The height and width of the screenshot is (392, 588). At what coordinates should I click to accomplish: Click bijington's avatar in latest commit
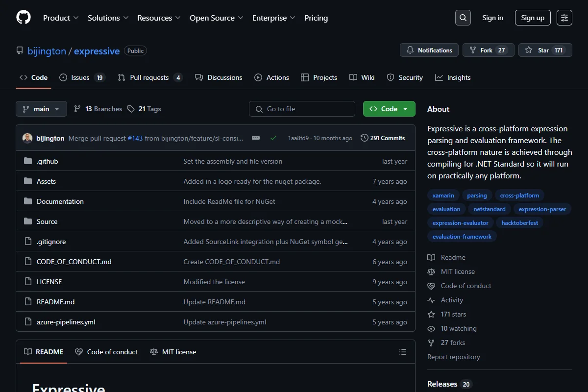pos(27,138)
